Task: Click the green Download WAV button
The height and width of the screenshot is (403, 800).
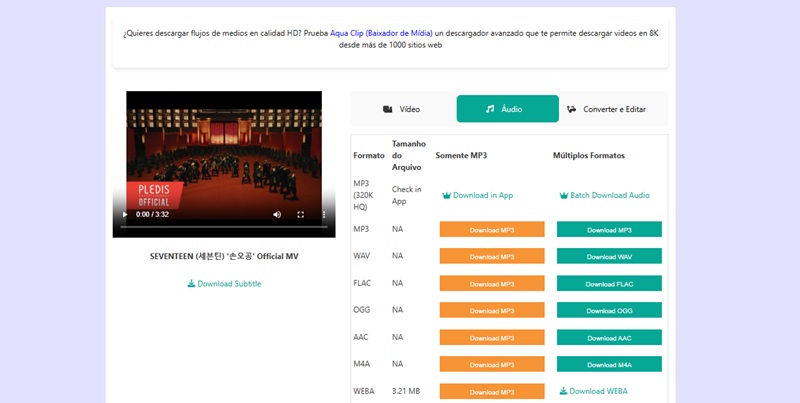Action: 609,257
